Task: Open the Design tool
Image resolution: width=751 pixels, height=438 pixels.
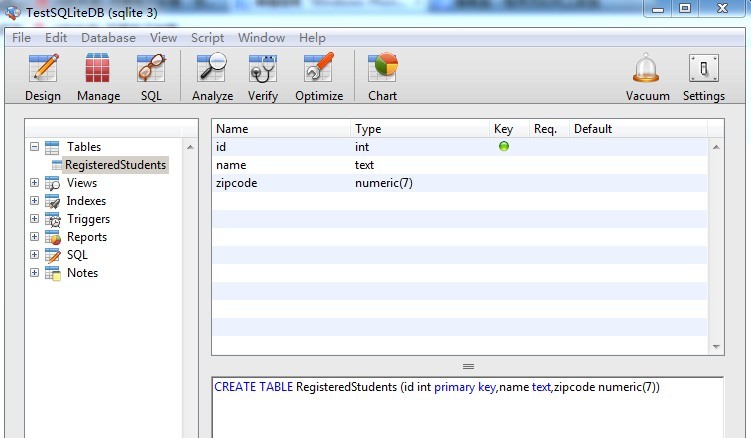Action: (43, 77)
